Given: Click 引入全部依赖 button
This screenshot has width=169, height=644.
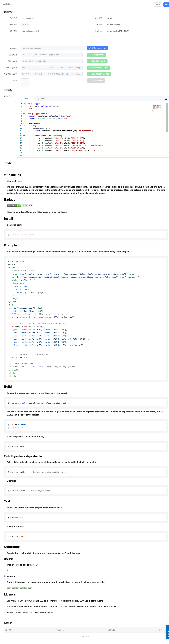Looking at the screenshot, I should tap(96, 81).
